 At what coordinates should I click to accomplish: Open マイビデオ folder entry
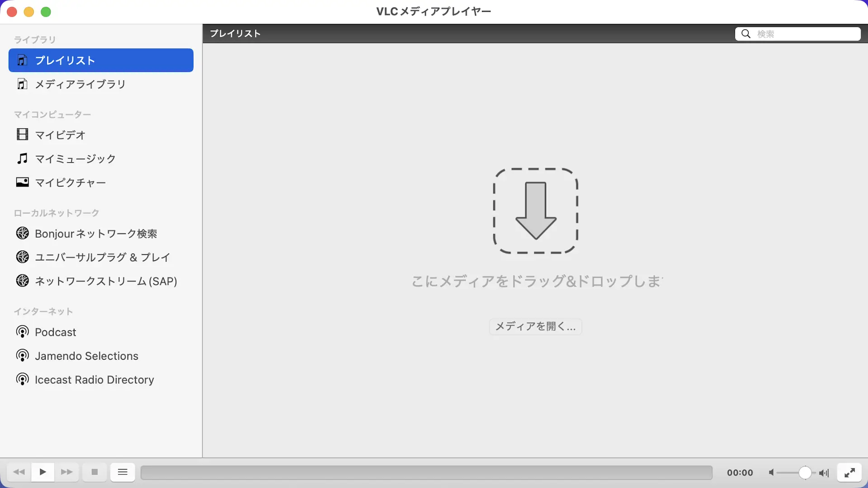click(x=101, y=135)
